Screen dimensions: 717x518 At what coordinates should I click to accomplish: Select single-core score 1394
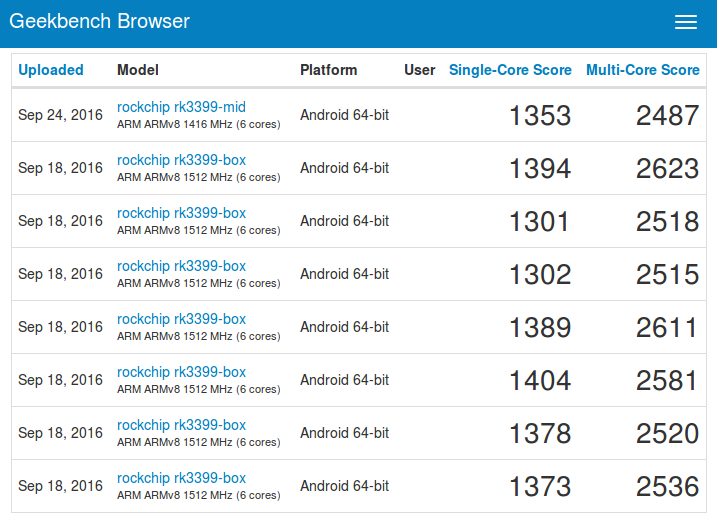coord(540,168)
